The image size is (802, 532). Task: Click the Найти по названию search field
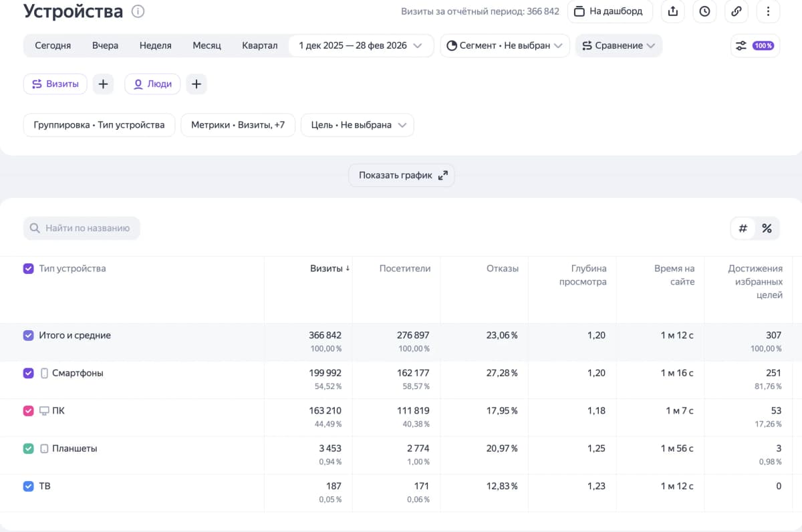[82, 228]
